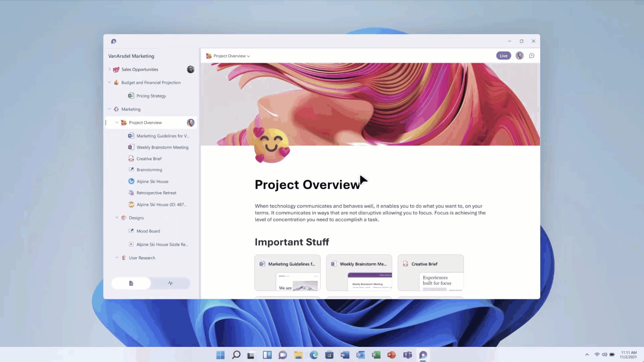The height and width of the screenshot is (362, 644).
Task: Click on Creative Brief link in sidebar
Action: coord(149,158)
